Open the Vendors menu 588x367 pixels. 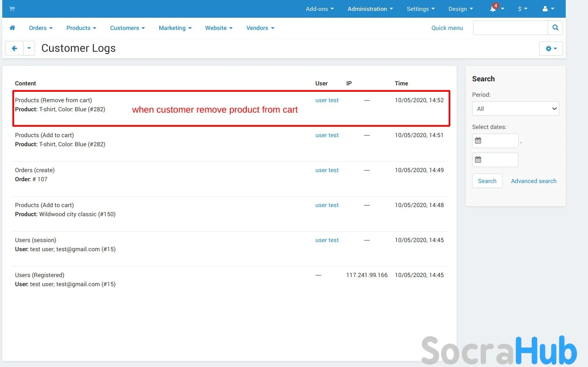[260, 28]
